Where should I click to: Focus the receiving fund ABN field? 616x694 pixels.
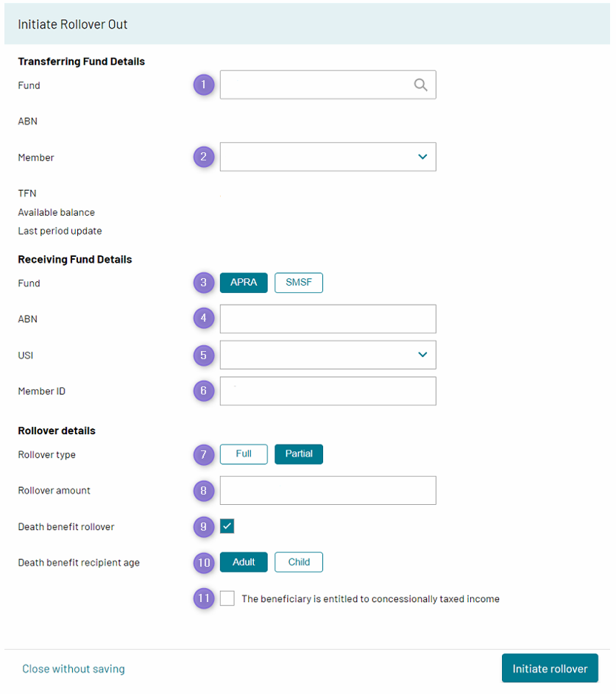(328, 319)
